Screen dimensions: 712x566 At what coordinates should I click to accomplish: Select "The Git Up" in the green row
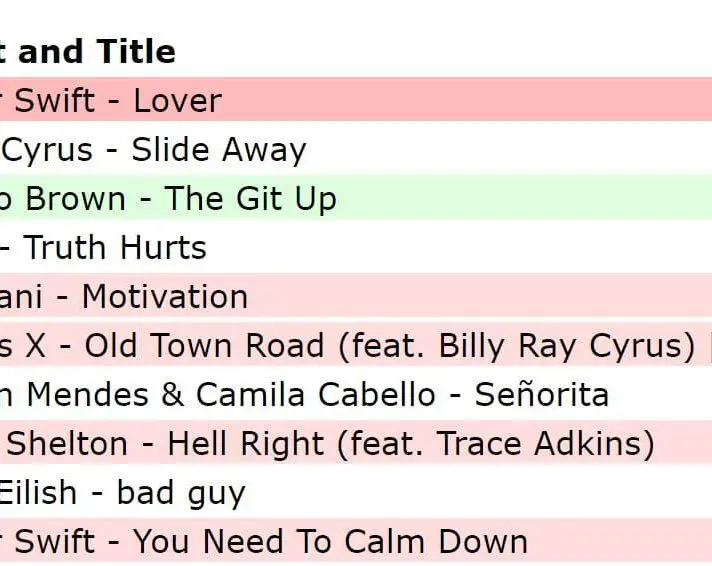(x=251, y=199)
